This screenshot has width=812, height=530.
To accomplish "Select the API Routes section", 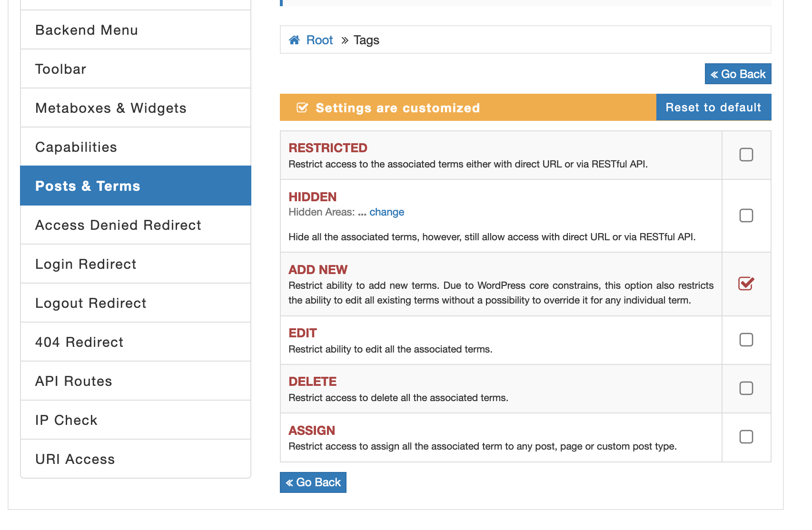I will 73,381.
